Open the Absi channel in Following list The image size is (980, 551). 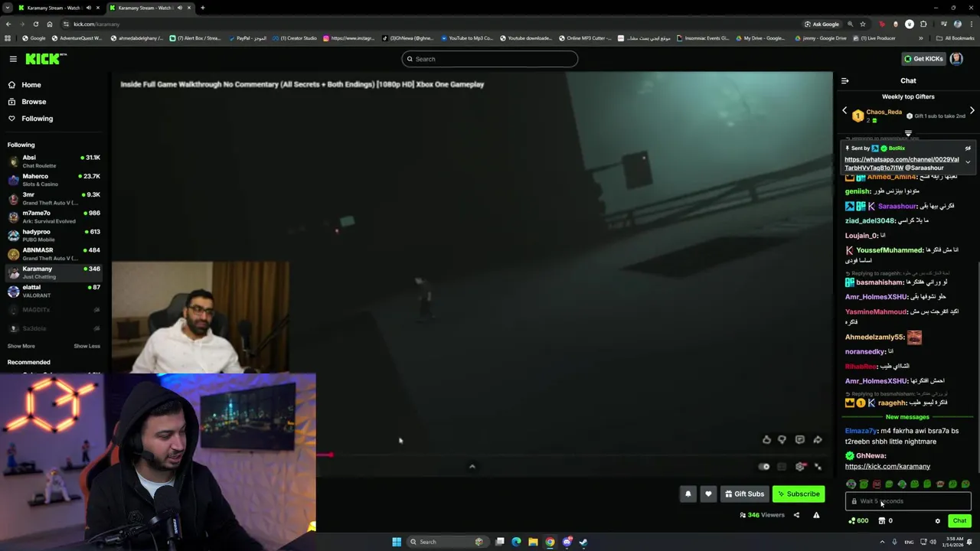(55, 161)
